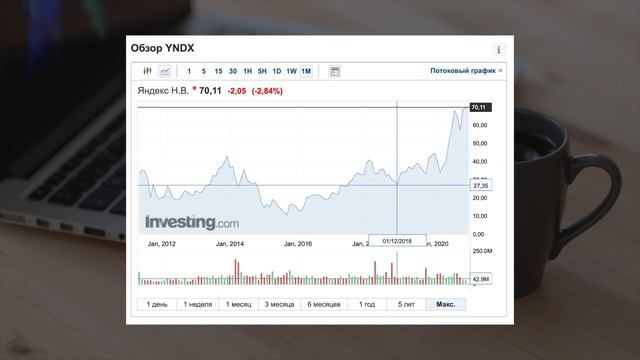Switch to candlestick chart type icon
The image size is (640, 360).
pyautogui.click(x=147, y=71)
